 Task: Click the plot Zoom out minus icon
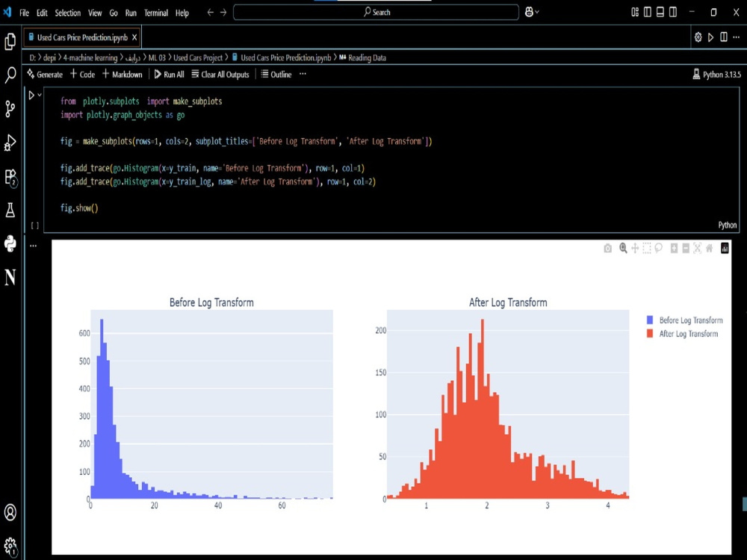(686, 248)
